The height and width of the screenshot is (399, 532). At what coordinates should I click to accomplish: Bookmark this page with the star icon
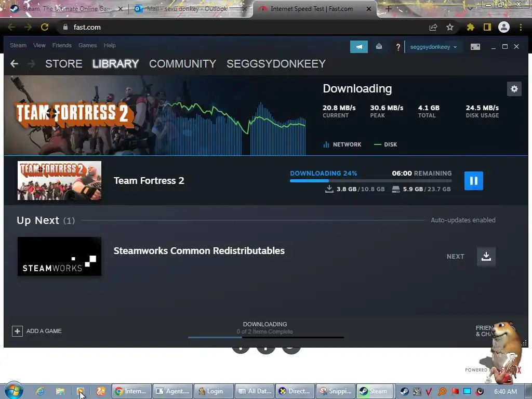pyautogui.click(x=449, y=27)
